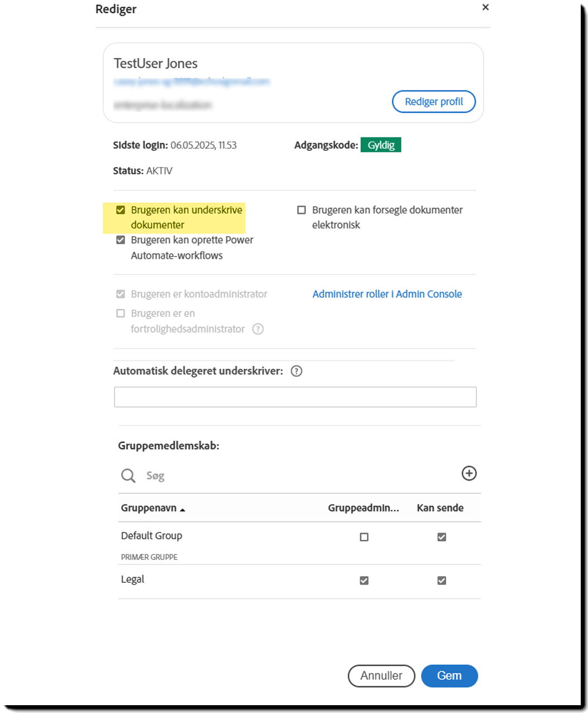The height and width of the screenshot is (713, 588).
Task: Click the 'Status: AKTIV' text
Action: coord(142,171)
